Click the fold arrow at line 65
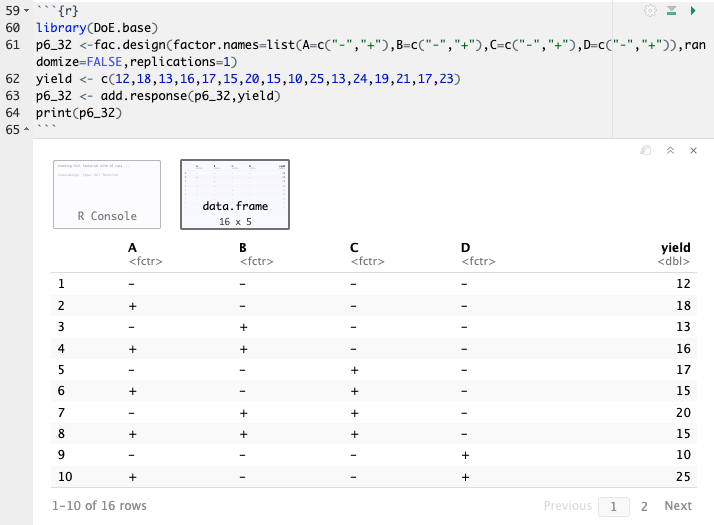Screen dimensions: 714x525 coord(27,130)
